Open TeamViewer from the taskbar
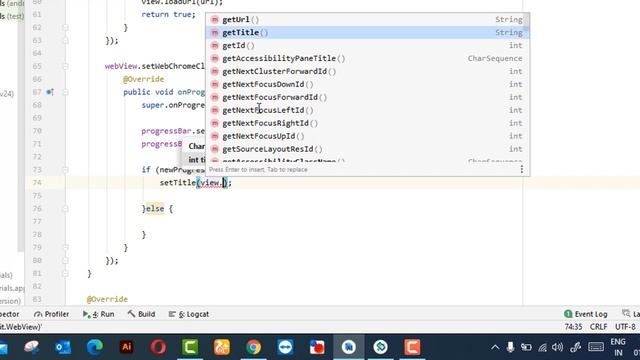Image resolution: width=640 pixels, height=360 pixels. [285, 347]
